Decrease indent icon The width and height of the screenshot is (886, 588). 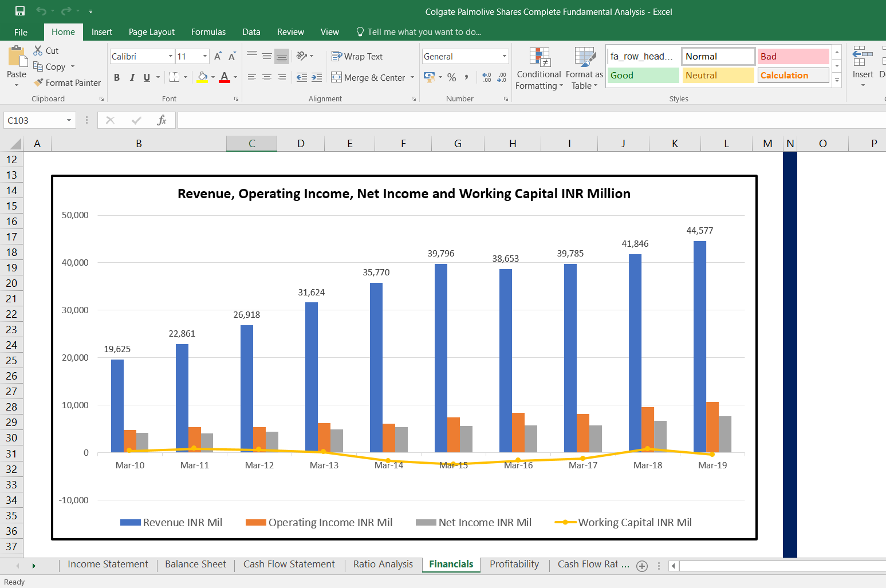[x=301, y=77]
